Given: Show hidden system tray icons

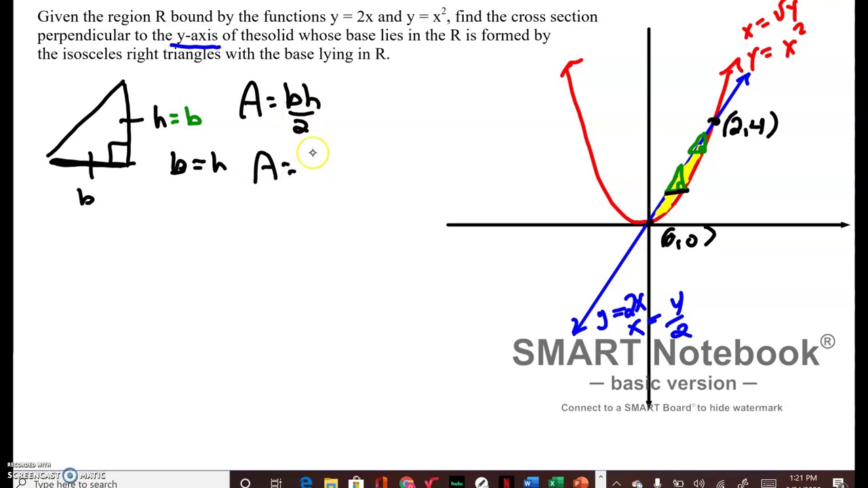Looking at the screenshot, I should pyautogui.click(x=616, y=483).
